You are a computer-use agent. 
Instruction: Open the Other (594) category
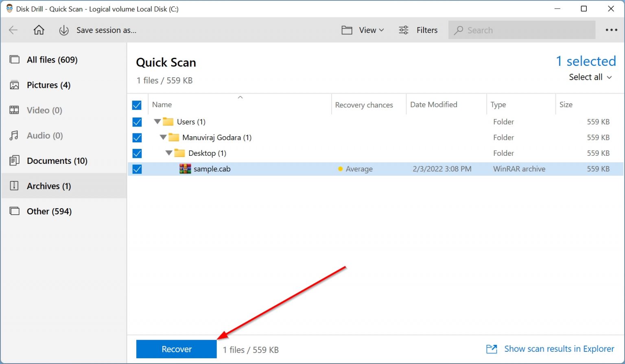49,211
